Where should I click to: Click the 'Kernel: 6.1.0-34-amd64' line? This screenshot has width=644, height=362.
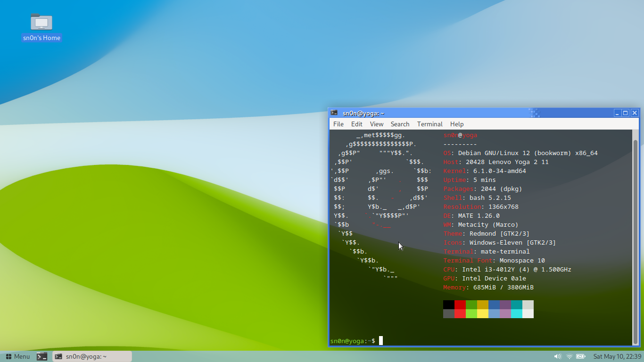(x=485, y=171)
